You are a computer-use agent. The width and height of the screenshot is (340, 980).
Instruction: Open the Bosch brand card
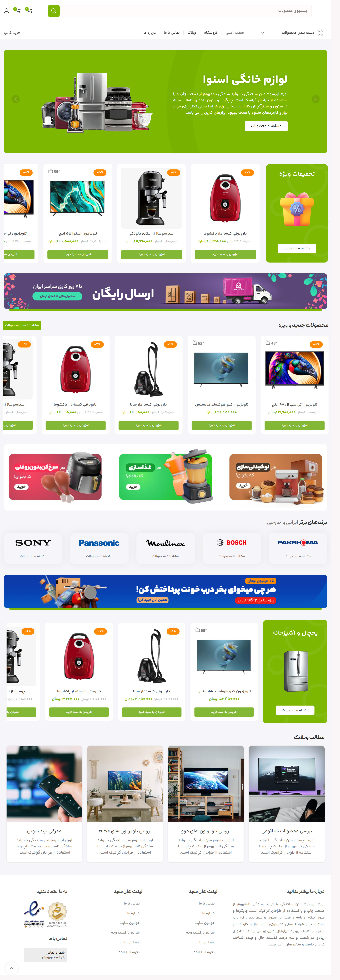point(232,548)
